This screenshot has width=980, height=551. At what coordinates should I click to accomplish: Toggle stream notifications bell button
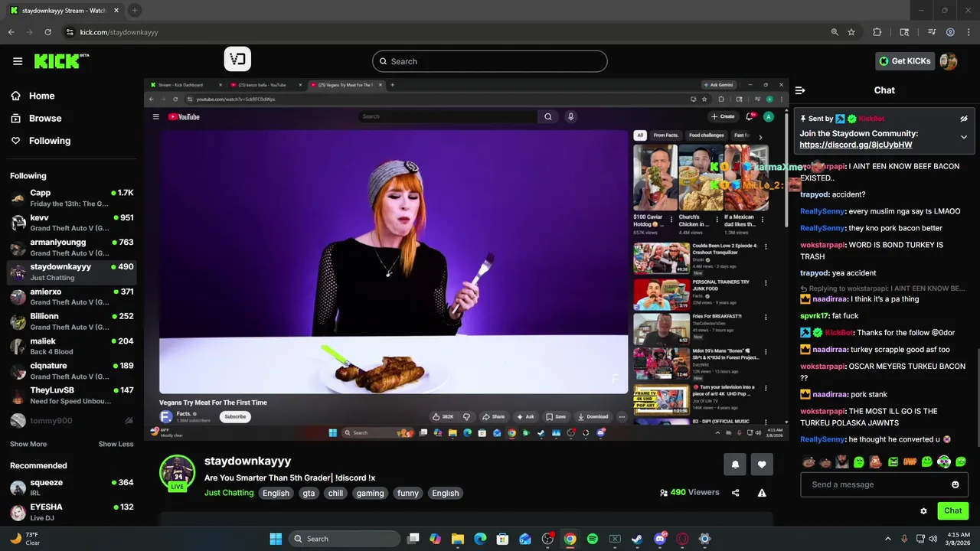(735, 465)
